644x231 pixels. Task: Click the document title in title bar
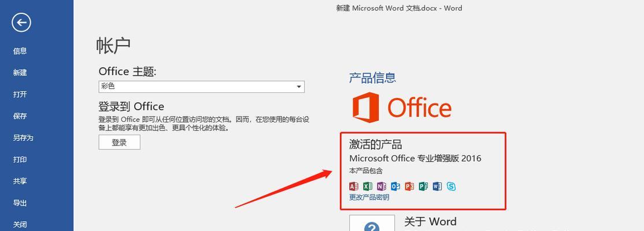(x=399, y=8)
